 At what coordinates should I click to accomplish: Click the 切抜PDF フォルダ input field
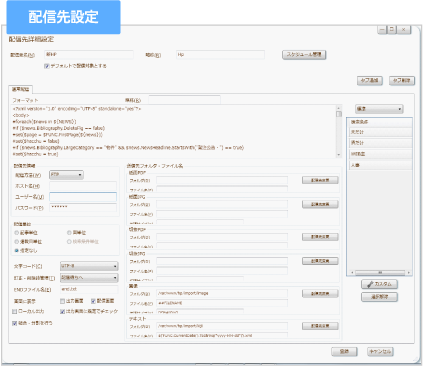(222, 237)
